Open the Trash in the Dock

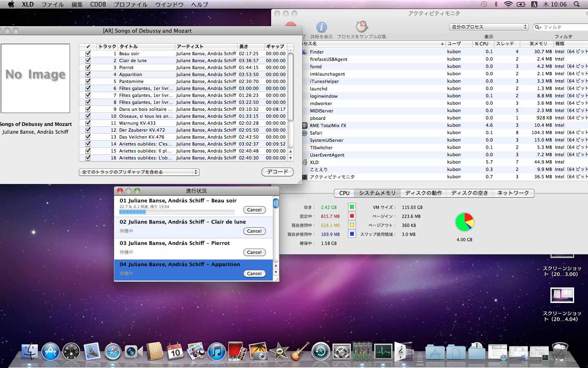(x=560, y=351)
